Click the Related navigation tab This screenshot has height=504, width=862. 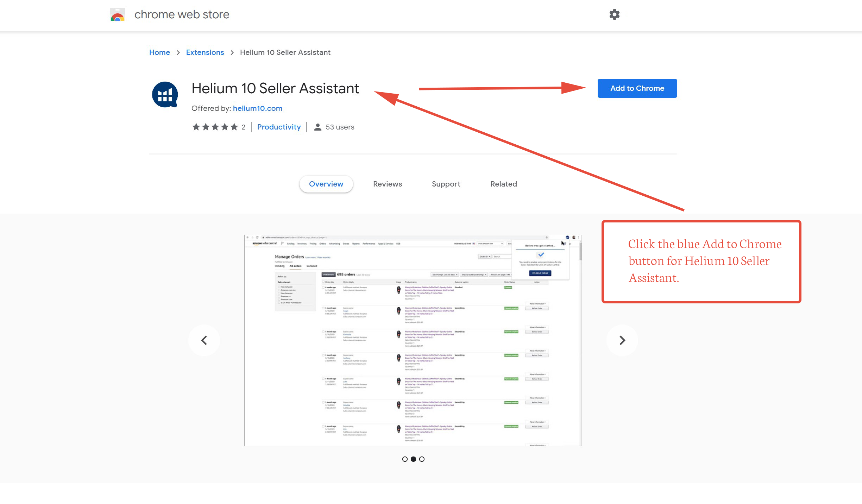tap(504, 184)
